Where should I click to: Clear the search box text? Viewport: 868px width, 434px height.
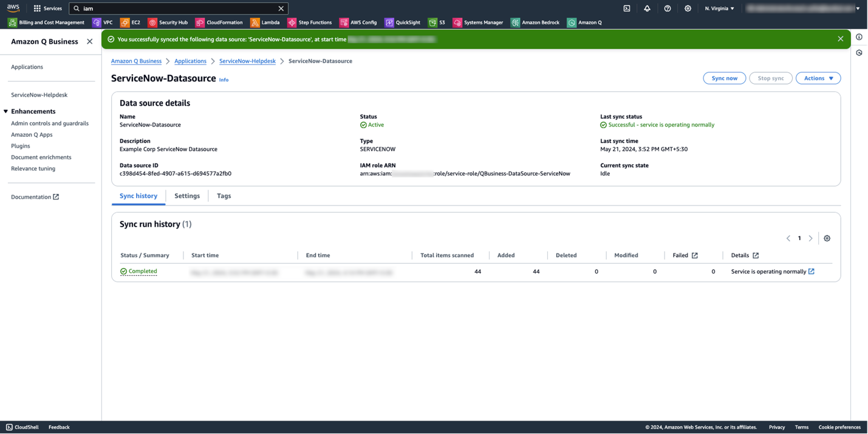point(281,9)
